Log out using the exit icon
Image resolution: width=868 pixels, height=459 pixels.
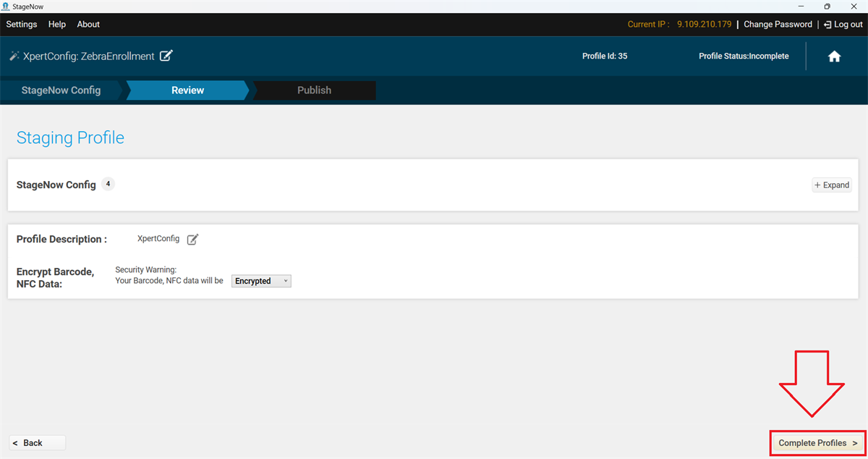click(x=827, y=24)
